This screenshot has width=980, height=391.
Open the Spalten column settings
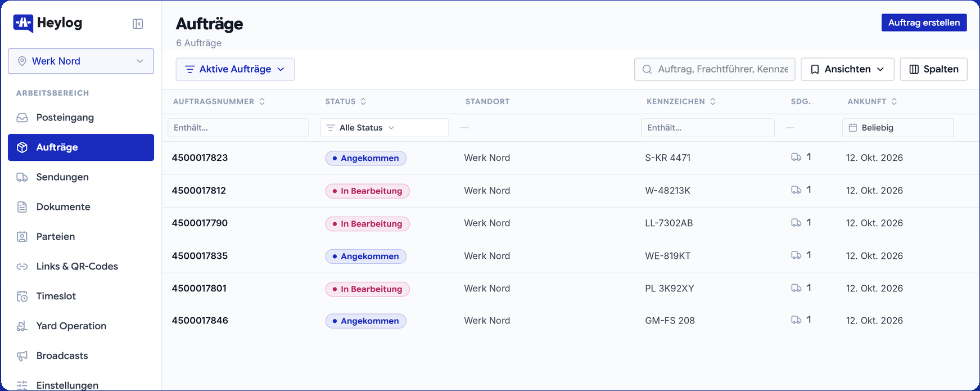pyautogui.click(x=933, y=69)
